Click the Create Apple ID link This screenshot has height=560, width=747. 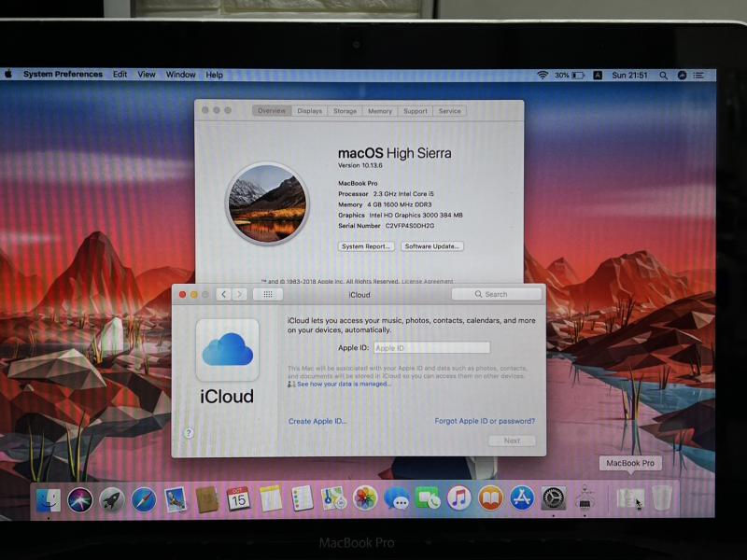pos(317,421)
